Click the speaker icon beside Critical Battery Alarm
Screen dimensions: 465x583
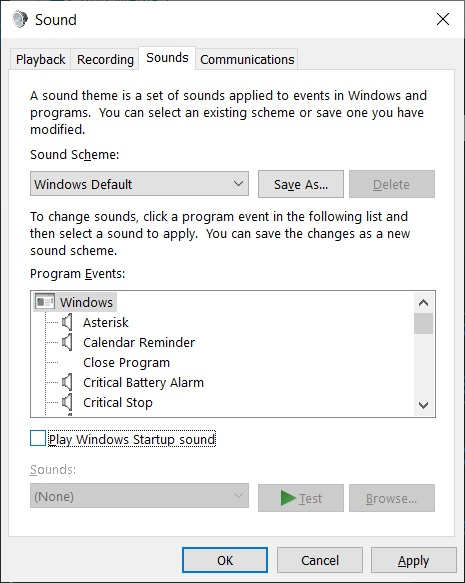point(67,382)
